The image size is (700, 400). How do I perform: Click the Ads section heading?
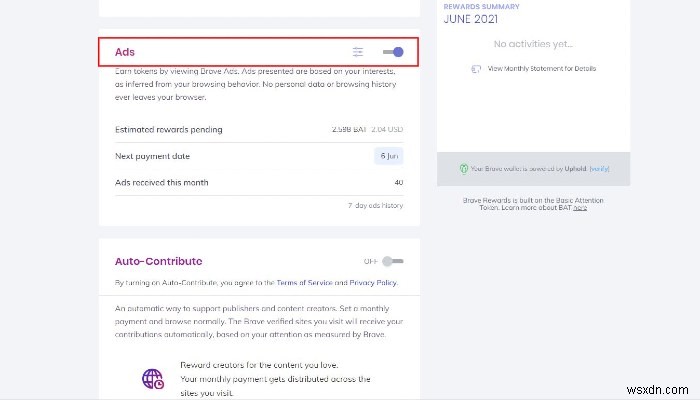[125, 52]
